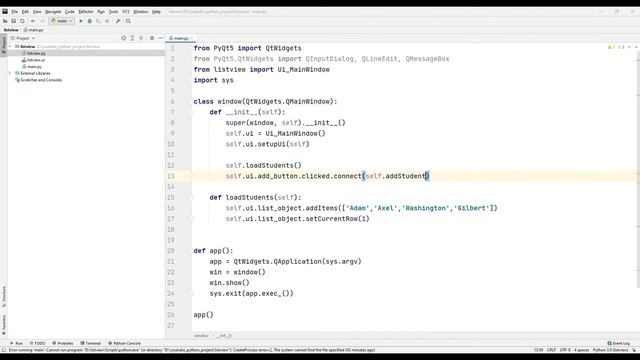Fold the loadStudents method at line 15
Screen dimensions: 640x360
point(191,198)
